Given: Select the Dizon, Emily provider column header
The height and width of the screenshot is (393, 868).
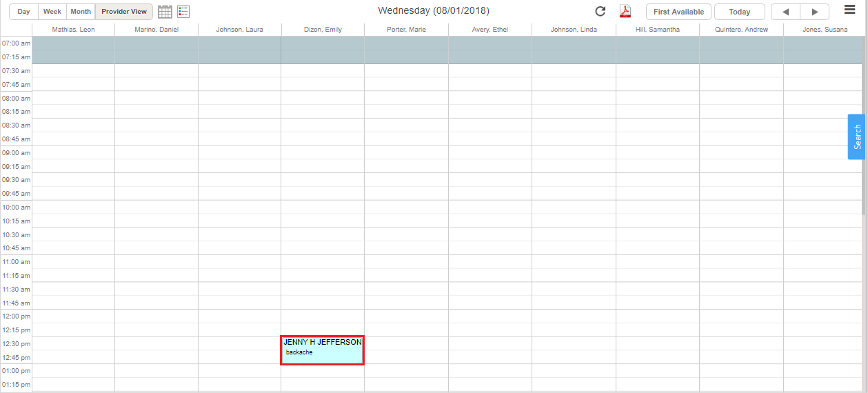Looking at the screenshot, I should [x=323, y=30].
